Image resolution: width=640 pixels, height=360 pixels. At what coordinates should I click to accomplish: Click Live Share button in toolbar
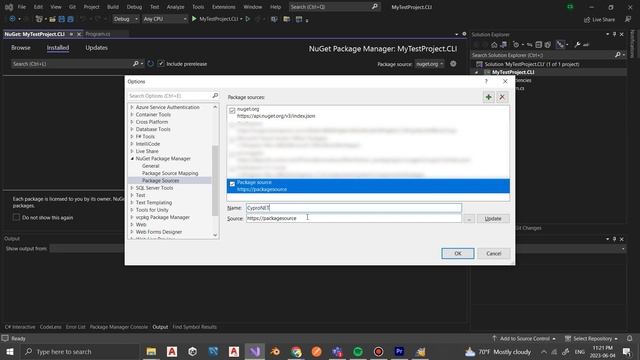(599, 19)
